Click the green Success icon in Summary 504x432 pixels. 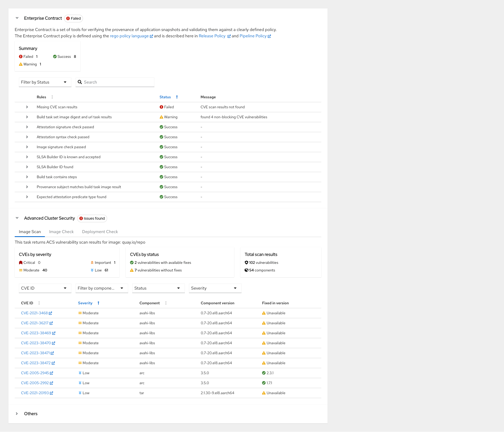point(55,56)
